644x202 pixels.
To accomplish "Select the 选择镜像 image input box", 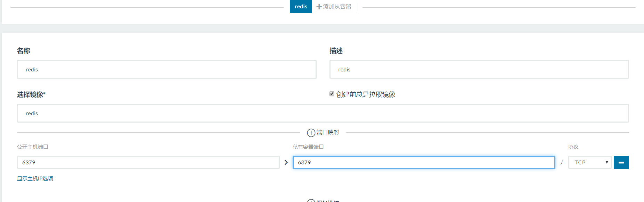I will tap(323, 113).
